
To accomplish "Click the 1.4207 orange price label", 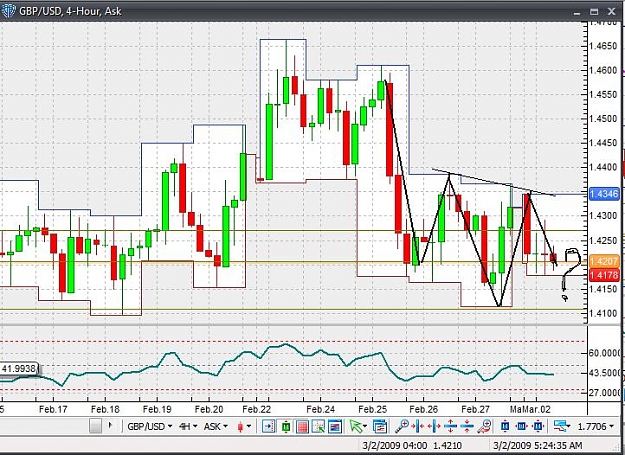I will (603, 261).
